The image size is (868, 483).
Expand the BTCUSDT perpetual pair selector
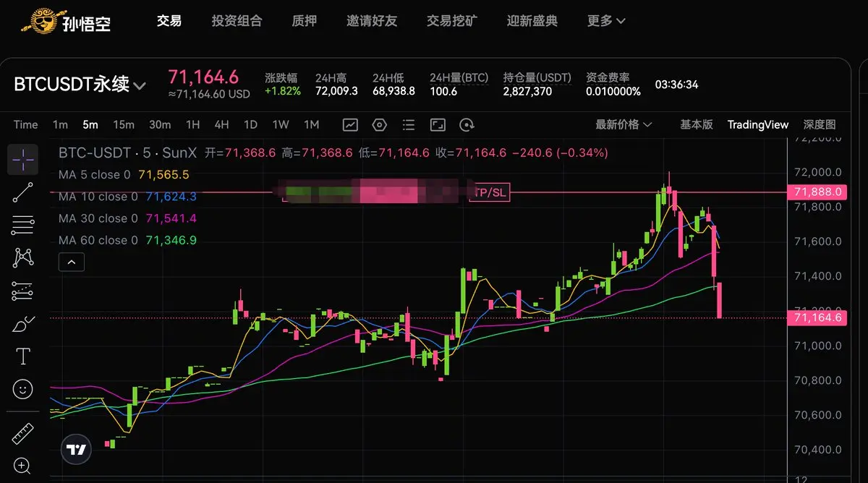point(140,85)
